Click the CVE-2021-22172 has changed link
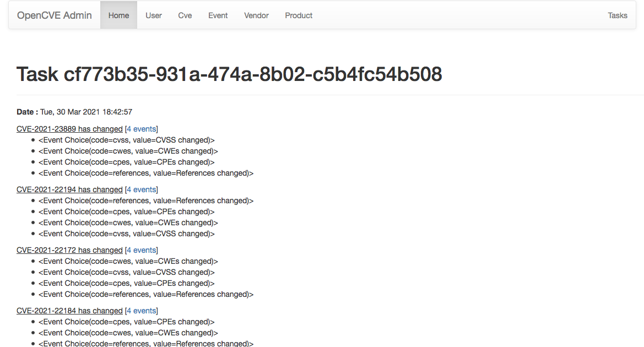This screenshot has width=644, height=347. point(69,250)
